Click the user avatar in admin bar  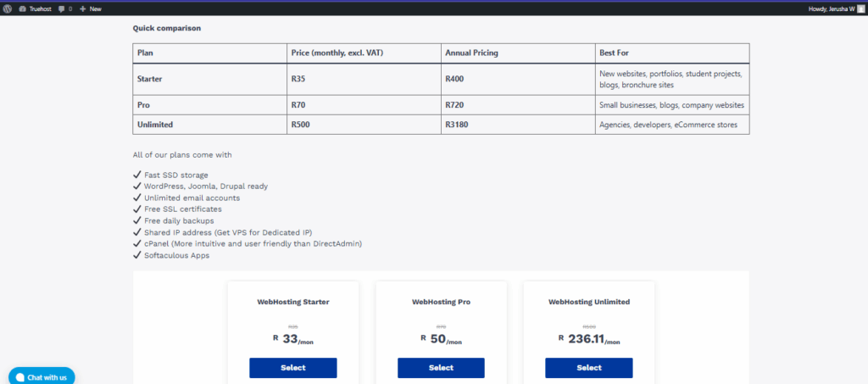(x=860, y=8)
